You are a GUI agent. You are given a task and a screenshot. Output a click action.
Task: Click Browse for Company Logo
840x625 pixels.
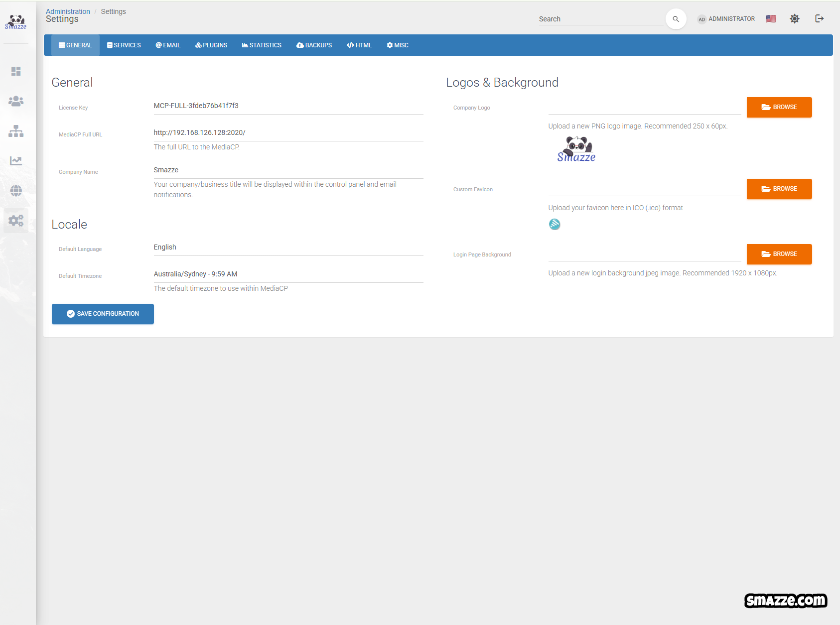779,107
